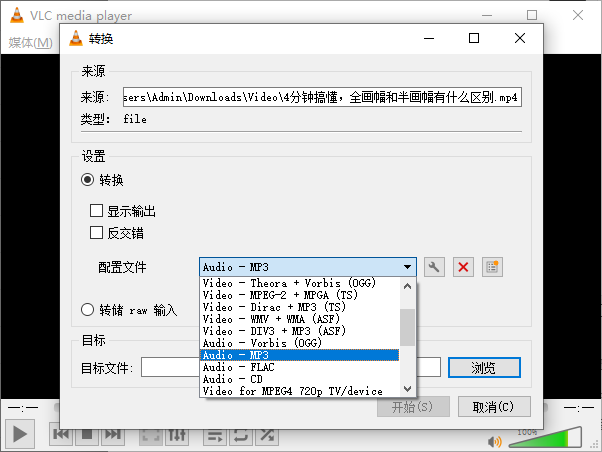Choose the 转储 raw 输入 radio option
602x452 pixels.
tap(88, 310)
